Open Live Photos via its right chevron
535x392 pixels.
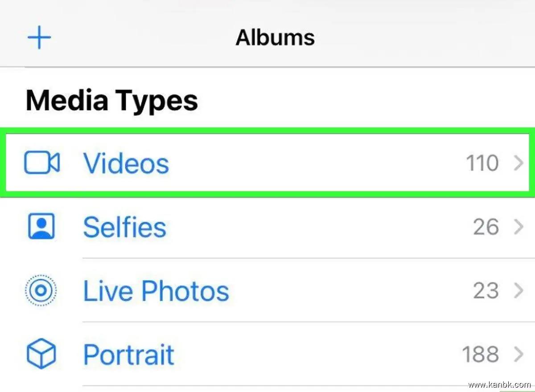coord(518,291)
